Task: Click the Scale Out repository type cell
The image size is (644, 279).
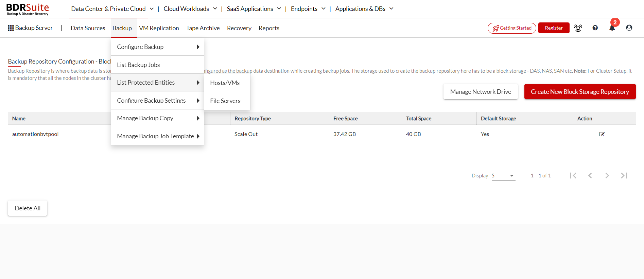Action: [246, 134]
